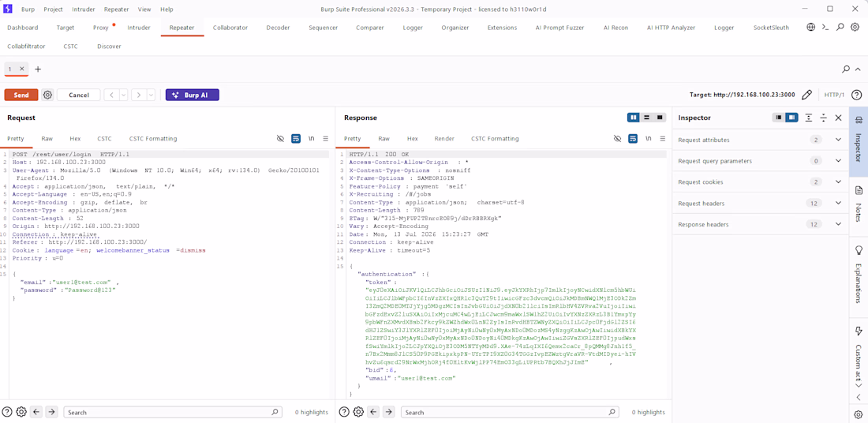Open the Decoder tab
Screen dimensions: 868x423
pyautogui.click(x=278, y=27)
